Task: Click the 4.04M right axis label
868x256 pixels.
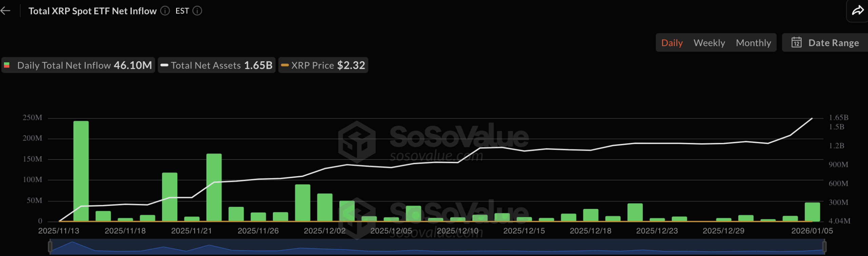Action: click(x=839, y=221)
